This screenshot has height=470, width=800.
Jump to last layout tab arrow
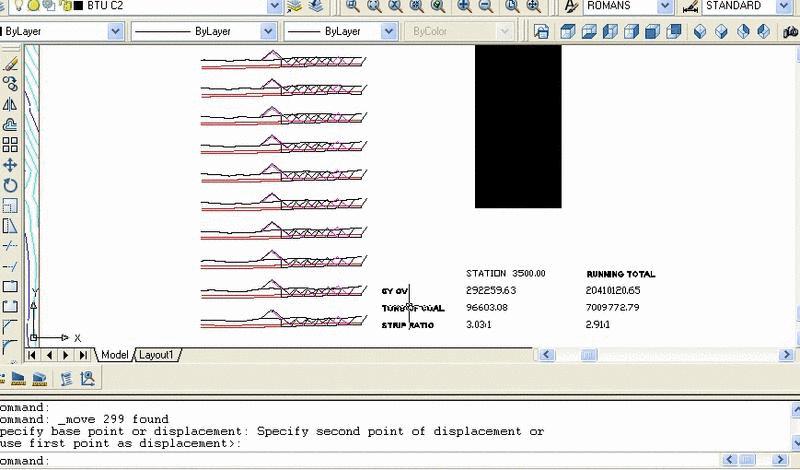[83, 355]
